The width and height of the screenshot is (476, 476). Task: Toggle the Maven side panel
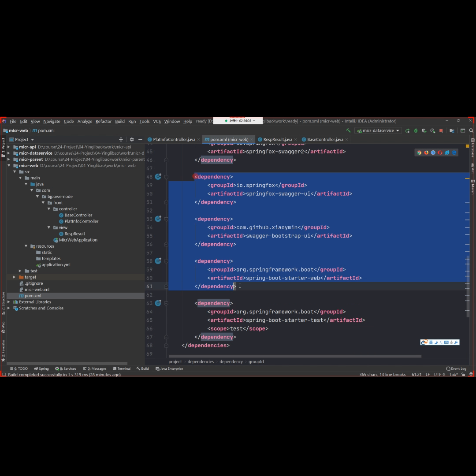pos(472,187)
